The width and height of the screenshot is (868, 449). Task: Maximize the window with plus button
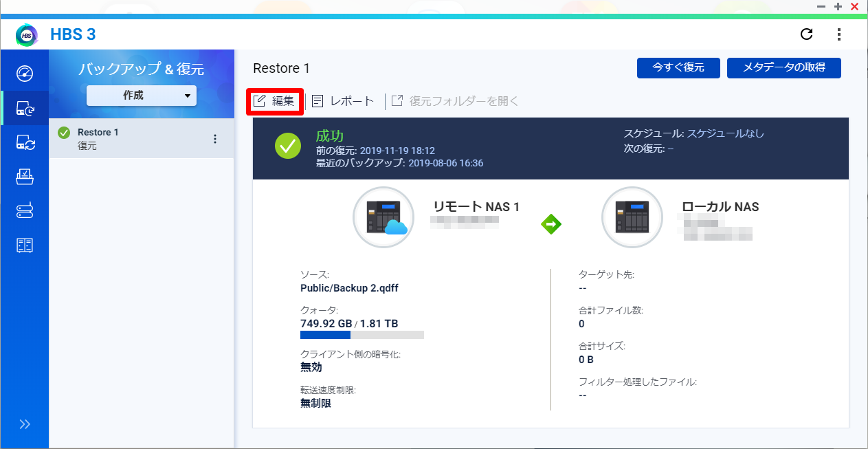(x=838, y=6)
